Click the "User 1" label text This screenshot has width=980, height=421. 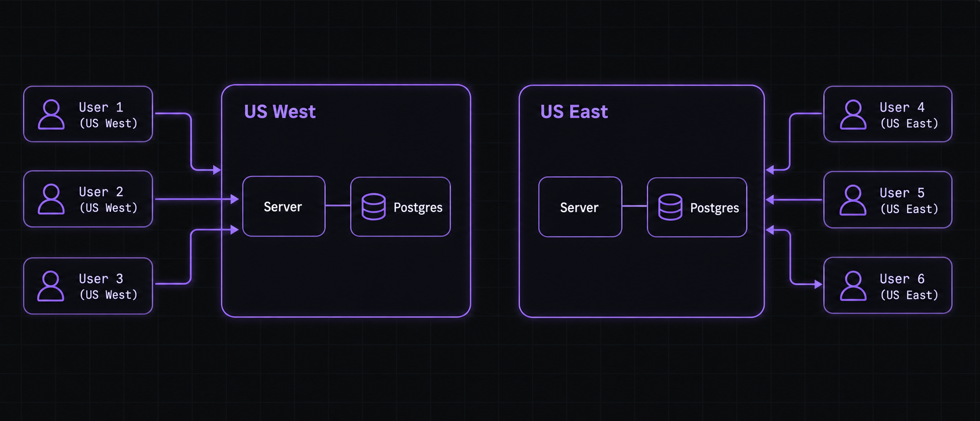pyautogui.click(x=101, y=107)
